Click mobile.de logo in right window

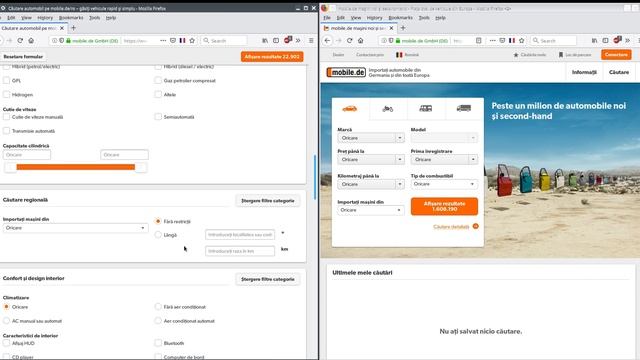pos(346,72)
